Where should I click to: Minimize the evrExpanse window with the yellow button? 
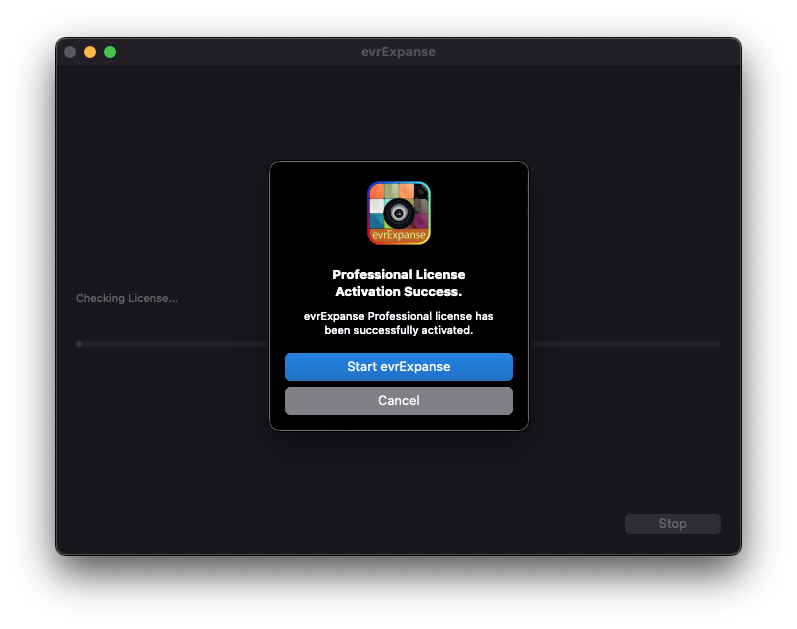90,52
